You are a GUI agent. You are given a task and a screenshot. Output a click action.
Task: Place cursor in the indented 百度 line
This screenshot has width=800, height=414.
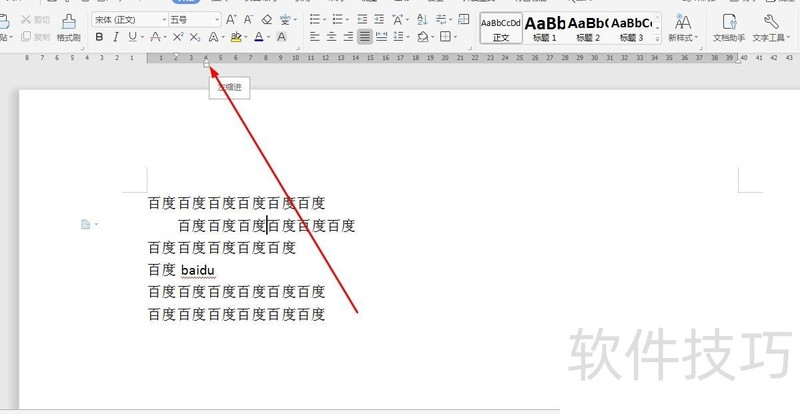pyautogui.click(x=266, y=226)
